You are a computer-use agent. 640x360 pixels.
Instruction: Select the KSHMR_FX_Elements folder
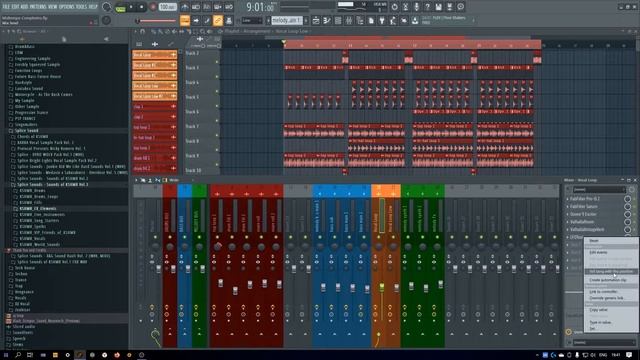pyautogui.click(x=38, y=209)
